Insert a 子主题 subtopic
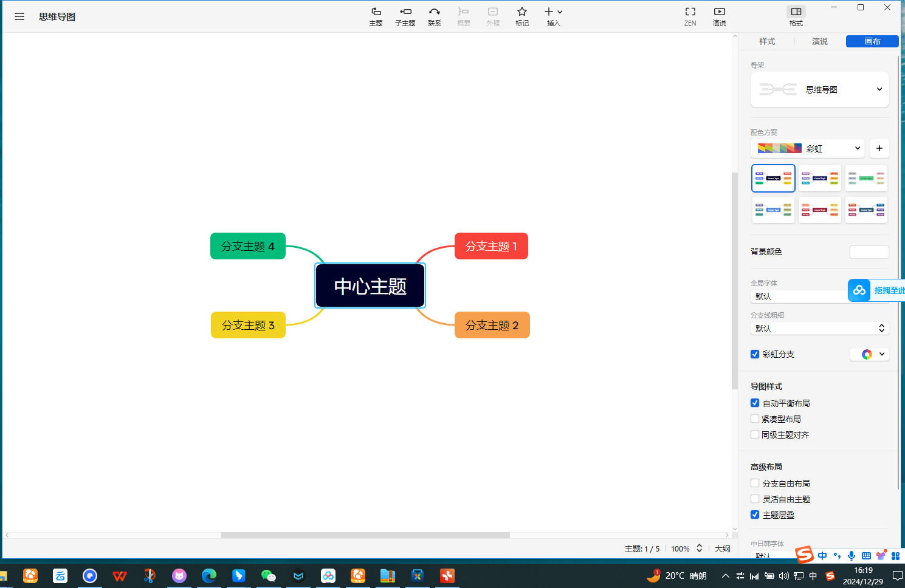The image size is (905, 588). [405, 16]
